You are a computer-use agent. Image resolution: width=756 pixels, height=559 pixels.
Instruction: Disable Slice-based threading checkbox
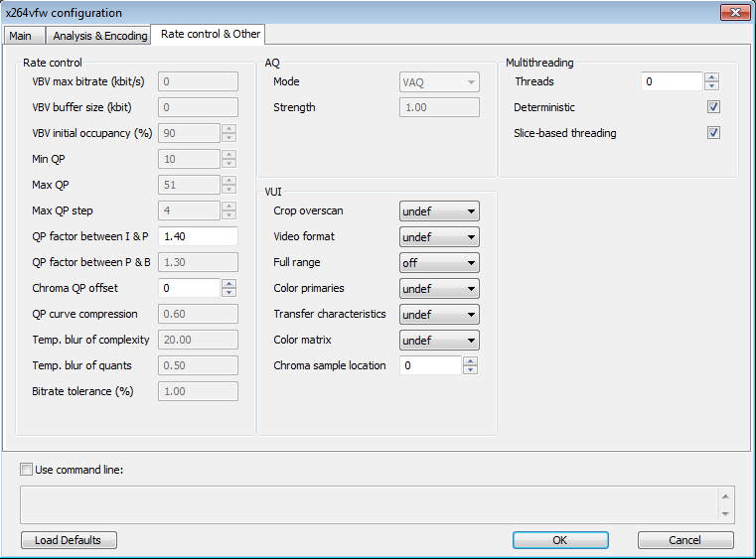(x=713, y=132)
